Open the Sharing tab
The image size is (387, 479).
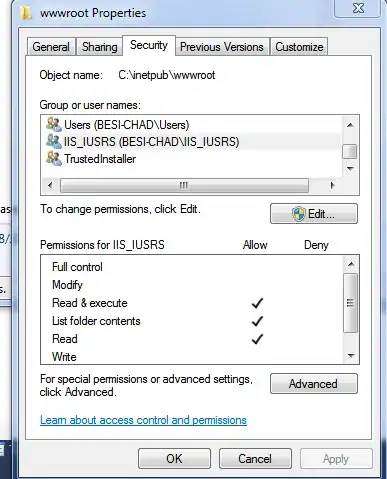100,47
